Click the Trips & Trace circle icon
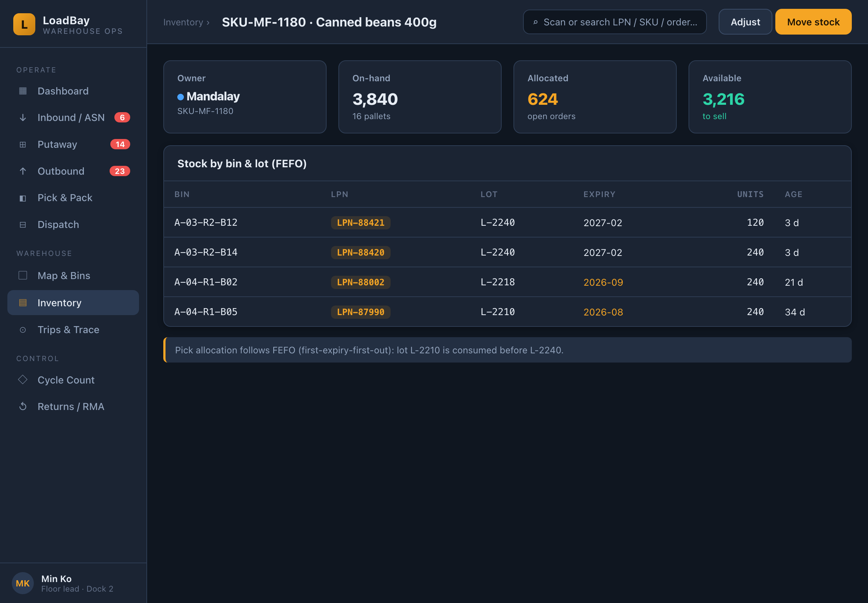Image resolution: width=868 pixels, height=603 pixels. click(x=23, y=330)
